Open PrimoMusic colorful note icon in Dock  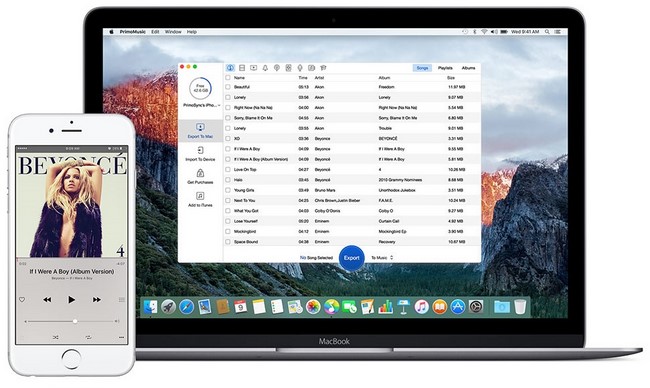331,307
